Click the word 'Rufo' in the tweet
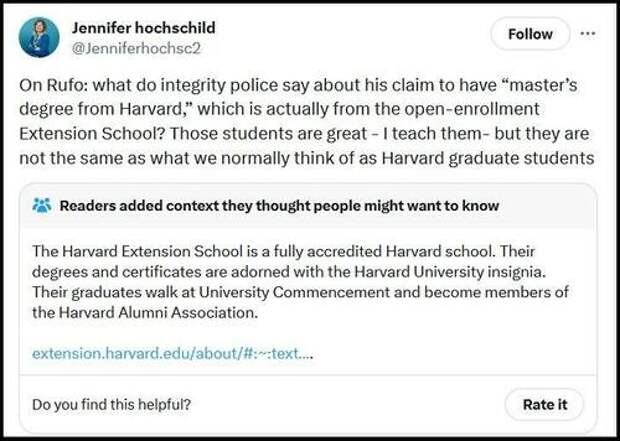Viewport: 620px width, 441px height. coord(64,85)
